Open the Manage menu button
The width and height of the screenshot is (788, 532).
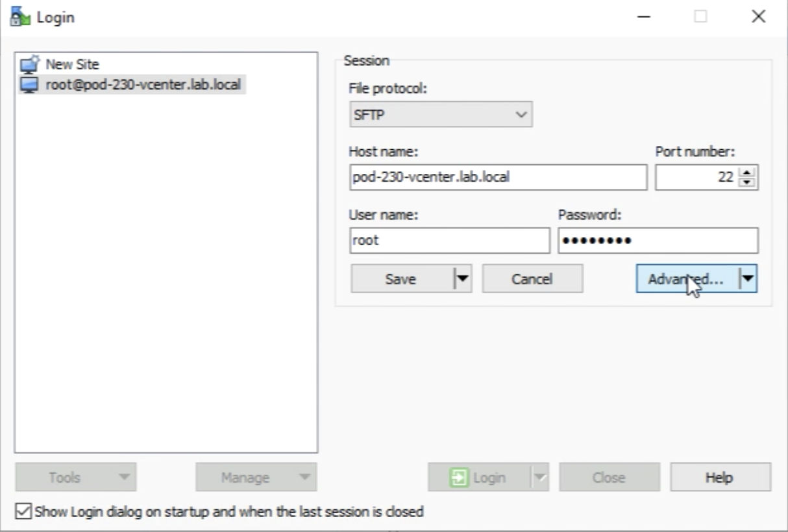coord(256,478)
